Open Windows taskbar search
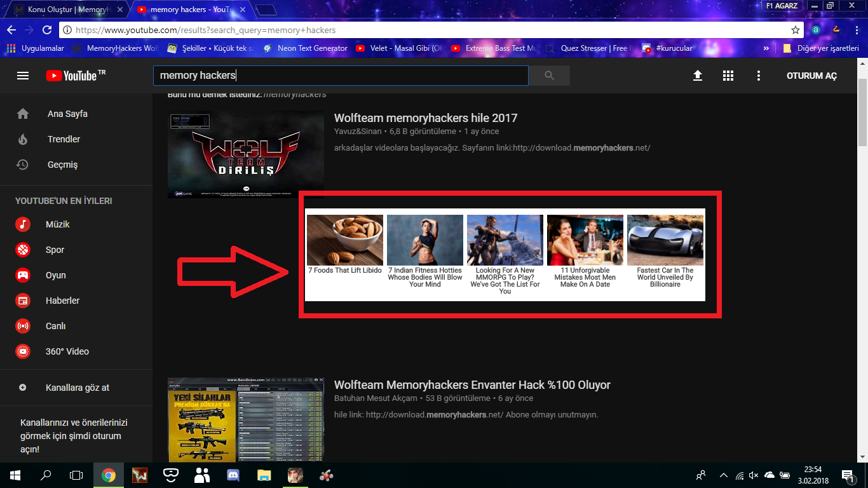 tap(46, 475)
